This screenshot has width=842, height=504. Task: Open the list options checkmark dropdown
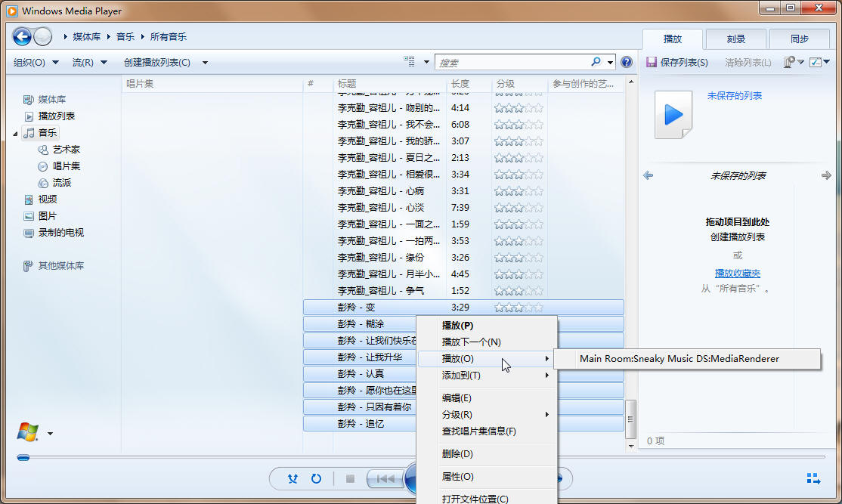pos(819,62)
